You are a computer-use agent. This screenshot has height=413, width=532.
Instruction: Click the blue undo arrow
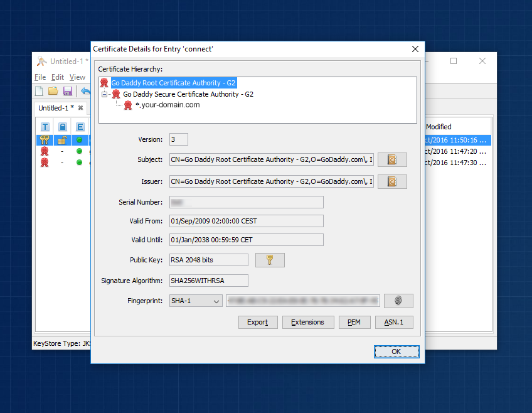(x=86, y=90)
